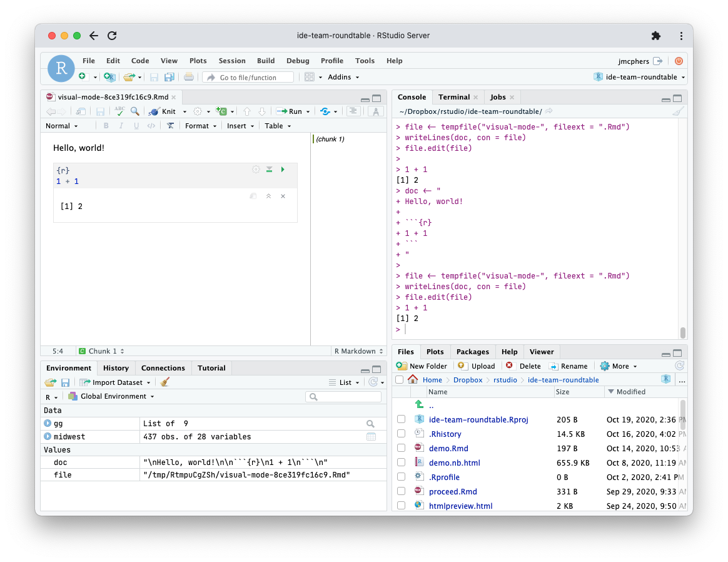Toggle italic formatting in visual editor
The height and width of the screenshot is (562, 728).
pyautogui.click(x=120, y=125)
